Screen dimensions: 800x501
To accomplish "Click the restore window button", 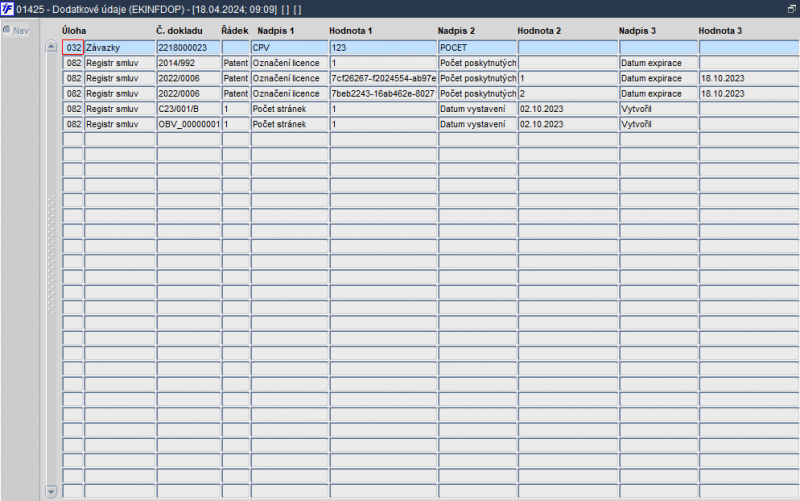I will coord(792,9).
